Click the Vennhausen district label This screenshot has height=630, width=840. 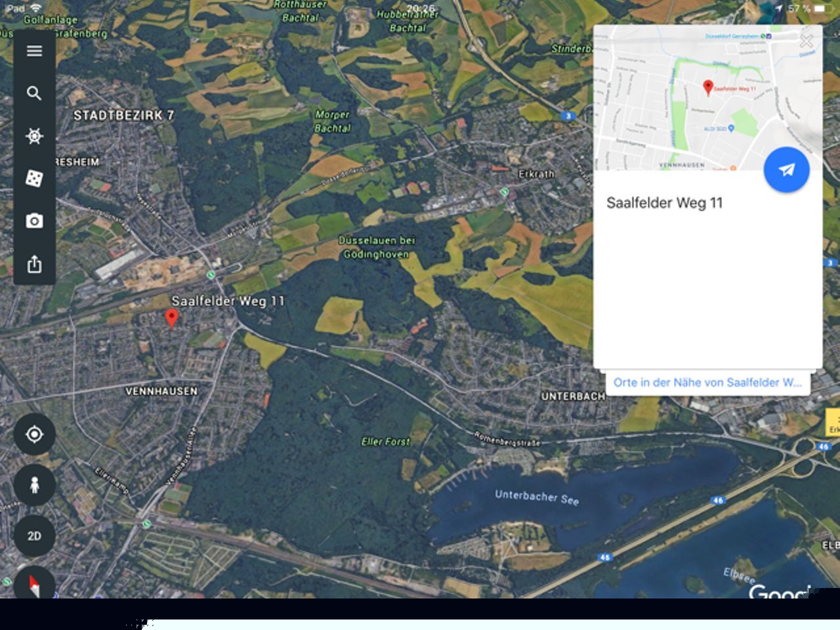coord(161,391)
